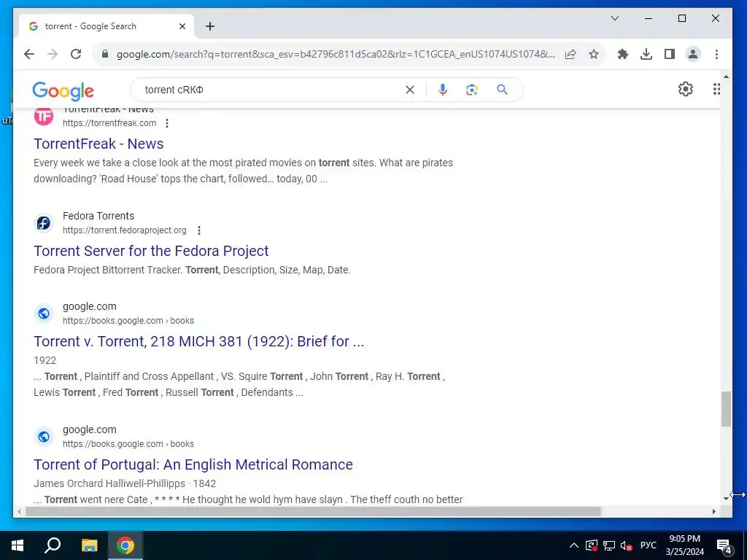Click the scroll down arrow
This screenshot has width=747, height=560.
pyautogui.click(x=726, y=499)
